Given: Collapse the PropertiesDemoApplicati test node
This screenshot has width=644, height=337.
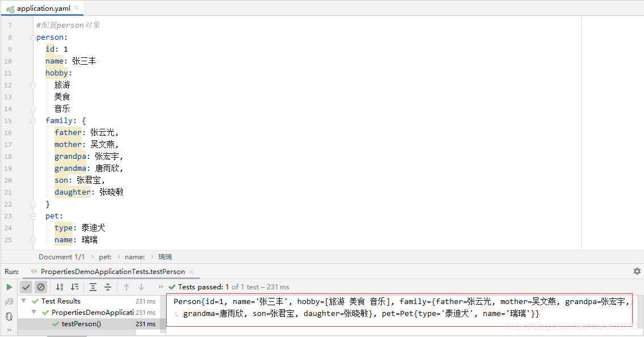Looking at the screenshot, I should click(34, 312).
